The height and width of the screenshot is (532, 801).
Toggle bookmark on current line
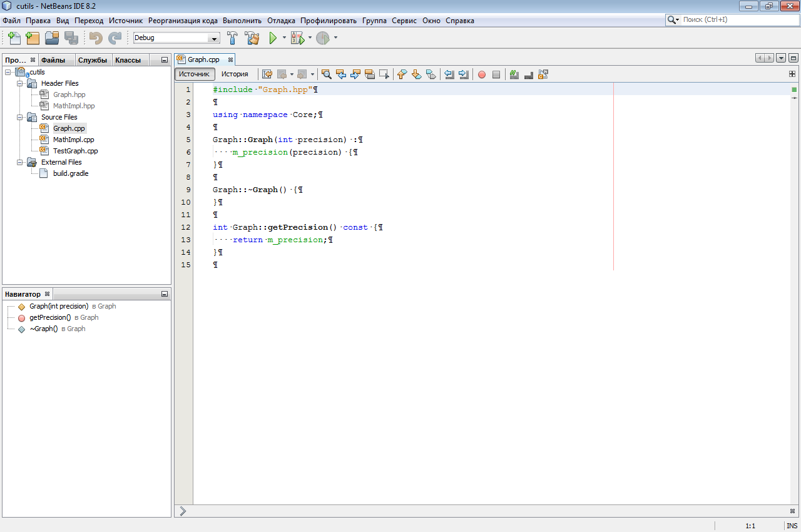(x=431, y=74)
